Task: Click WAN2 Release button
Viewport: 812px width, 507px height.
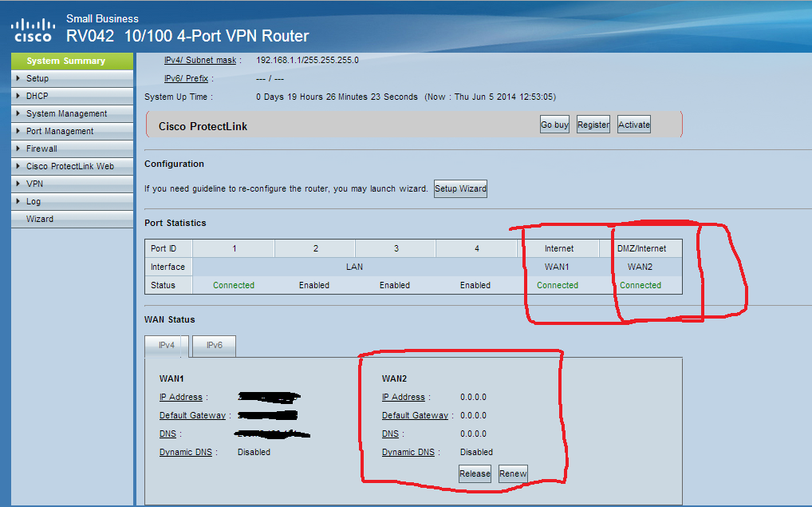Action: click(475, 473)
